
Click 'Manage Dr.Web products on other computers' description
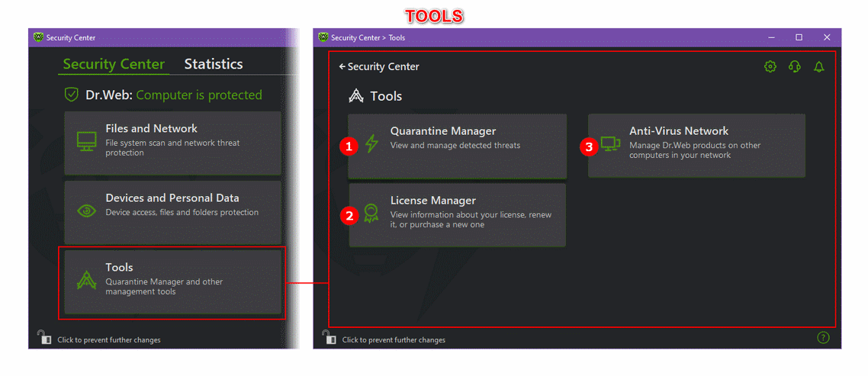point(696,150)
